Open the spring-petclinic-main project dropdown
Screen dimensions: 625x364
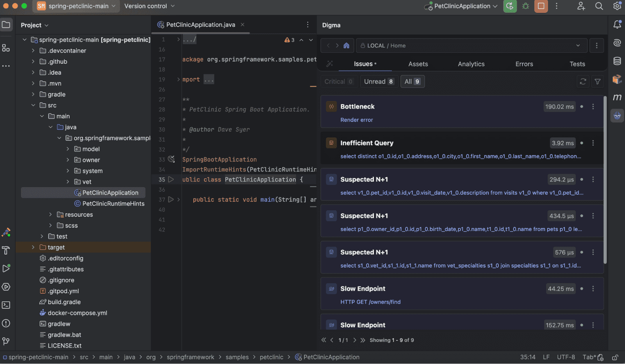pyautogui.click(x=77, y=6)
